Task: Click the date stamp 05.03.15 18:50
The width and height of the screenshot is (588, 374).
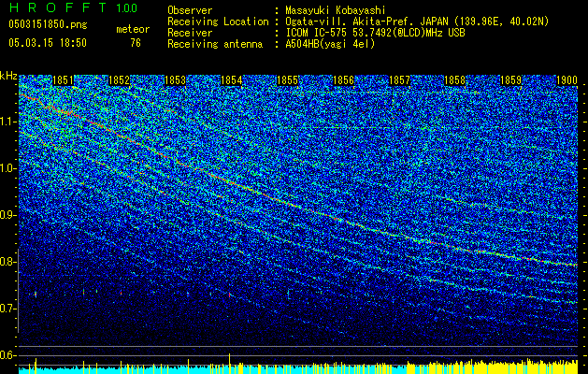Action: pyautogui.click(x=48, y=43)
